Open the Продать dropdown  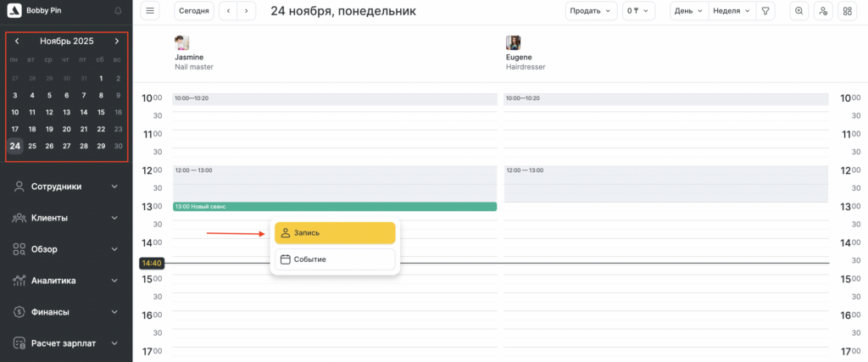point(591,11)
